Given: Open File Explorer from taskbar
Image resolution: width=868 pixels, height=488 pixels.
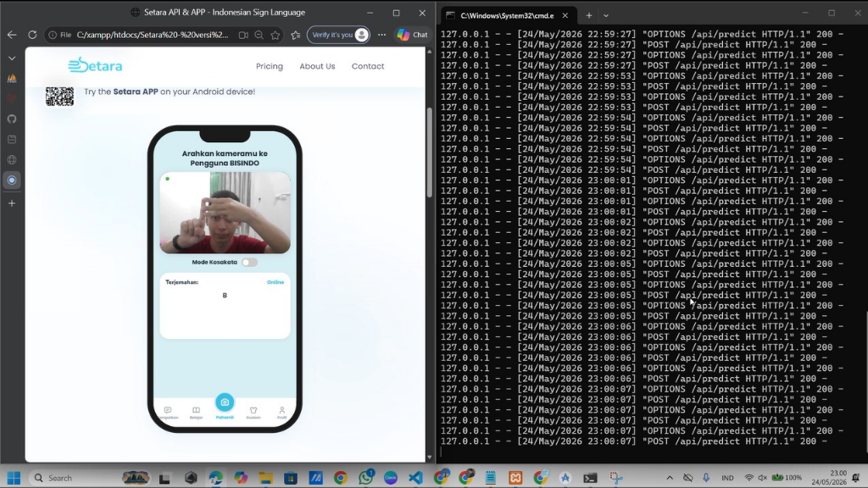Looking at the screenshot, I should pyautogui.click(x=265, y=478).
